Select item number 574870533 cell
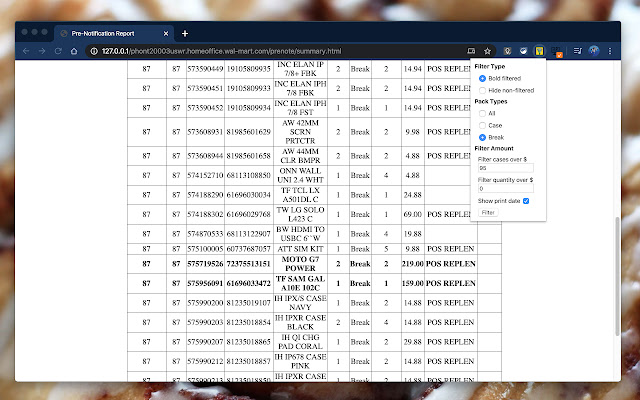 (x=205, y=234)
